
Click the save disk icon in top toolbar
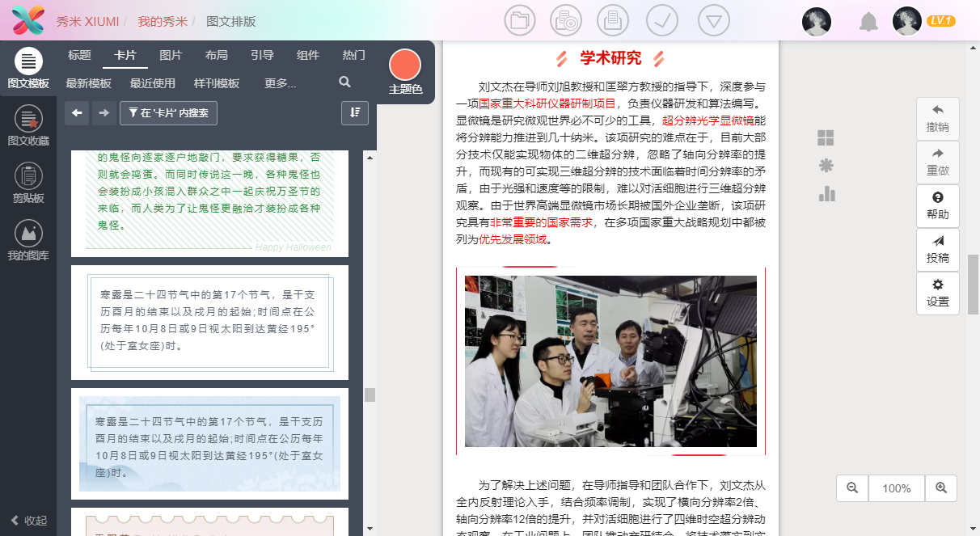click(613, 20)
